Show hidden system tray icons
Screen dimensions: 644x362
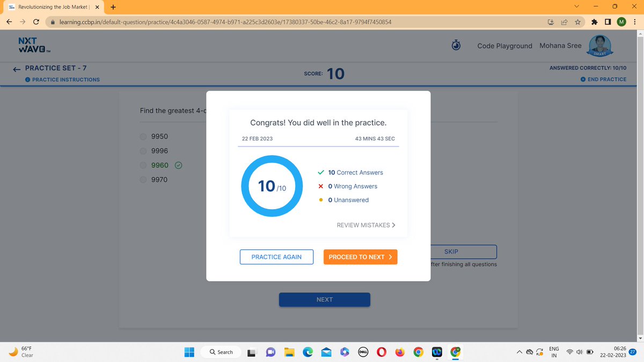pyautogui.click(x=519, y=352)
